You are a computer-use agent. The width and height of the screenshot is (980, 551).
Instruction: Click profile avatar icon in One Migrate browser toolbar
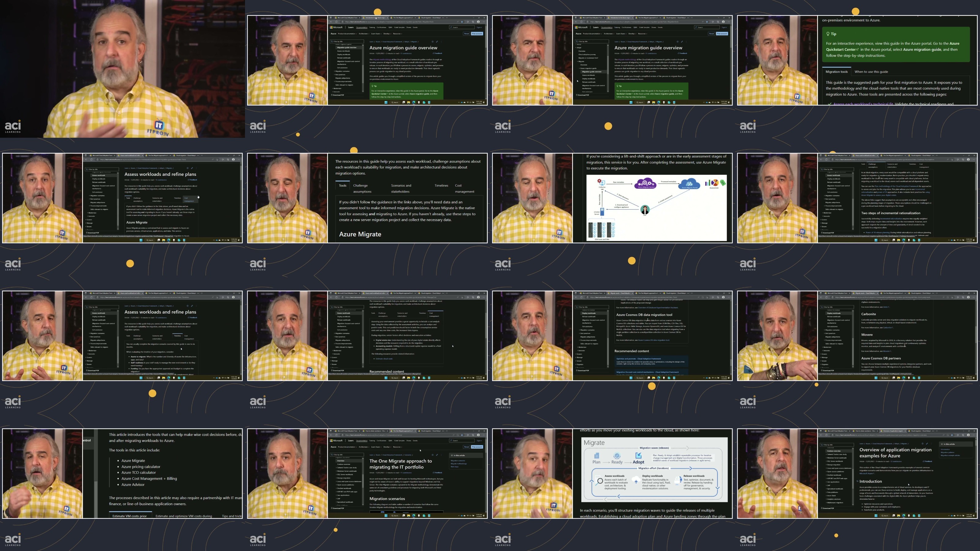[x=479, y=435]
